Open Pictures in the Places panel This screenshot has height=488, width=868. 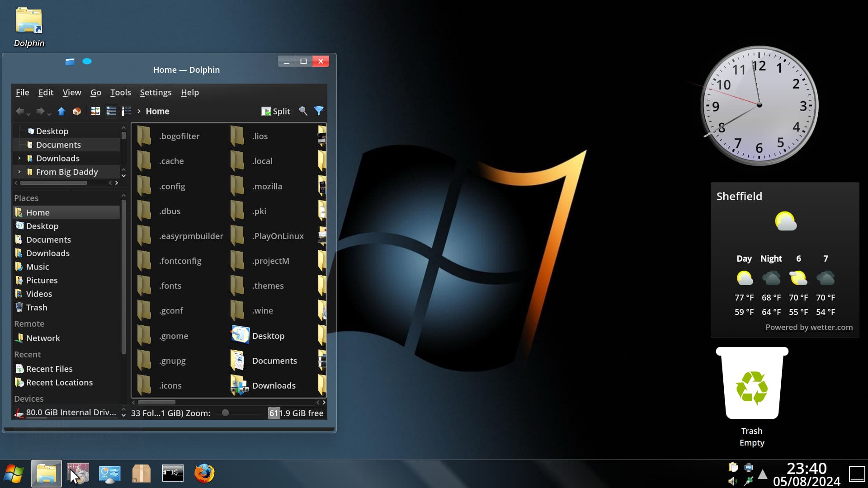coord(66,280)
